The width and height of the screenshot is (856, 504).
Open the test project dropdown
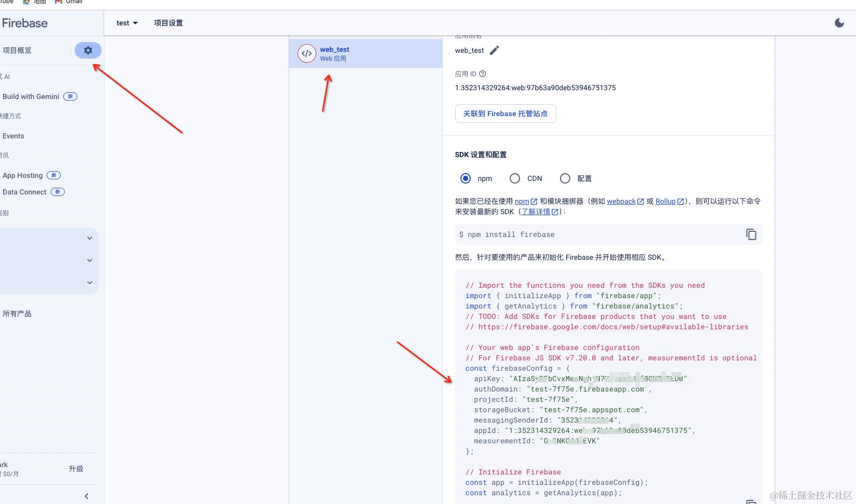point(127,23)
